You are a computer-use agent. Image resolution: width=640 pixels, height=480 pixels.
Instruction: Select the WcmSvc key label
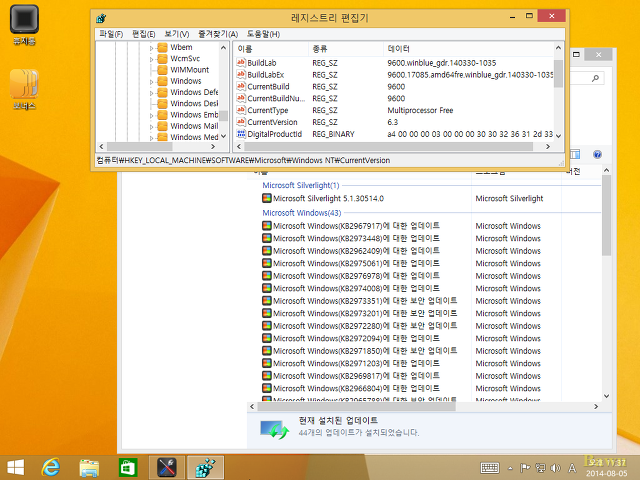tap(185, 59)
